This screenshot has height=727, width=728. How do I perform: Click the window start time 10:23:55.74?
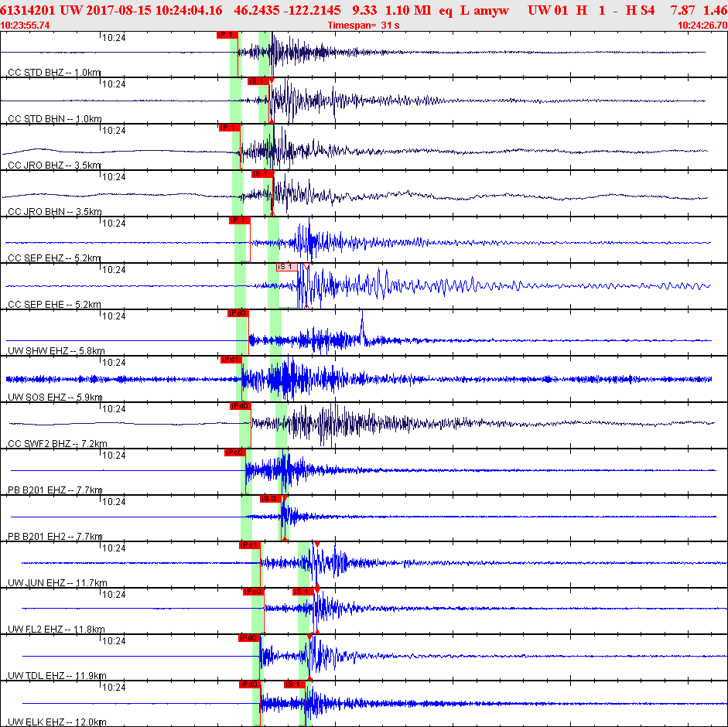[x=25, y=25]
